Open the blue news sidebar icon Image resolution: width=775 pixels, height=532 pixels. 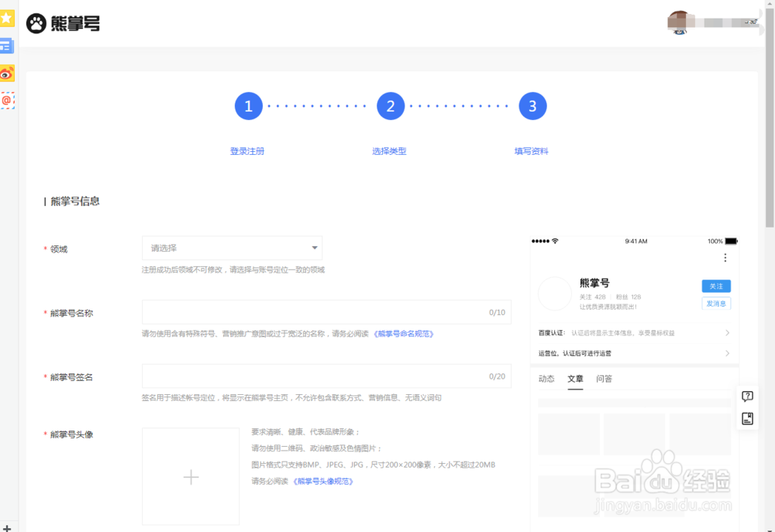click(x=7, y=46)
